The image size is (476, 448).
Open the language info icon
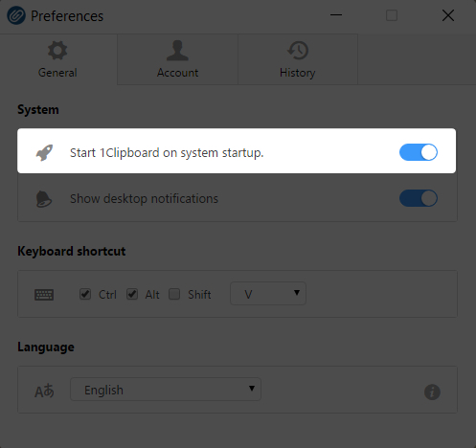click(x=432, y=392)
